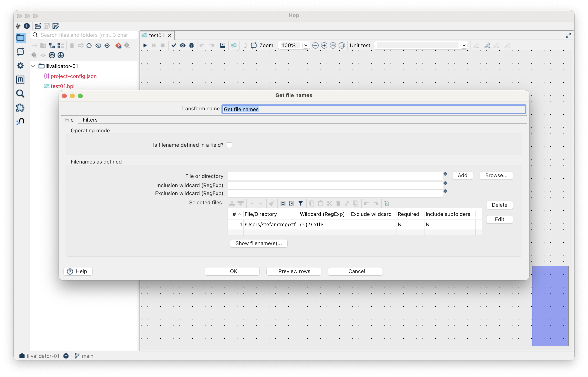Toggle hidden files eye icon in explorer

tap(98, 46)
